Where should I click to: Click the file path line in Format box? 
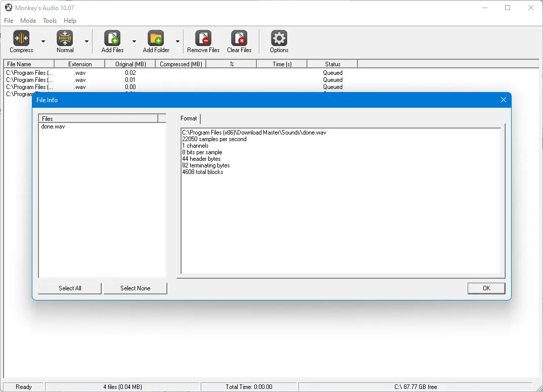254,133
